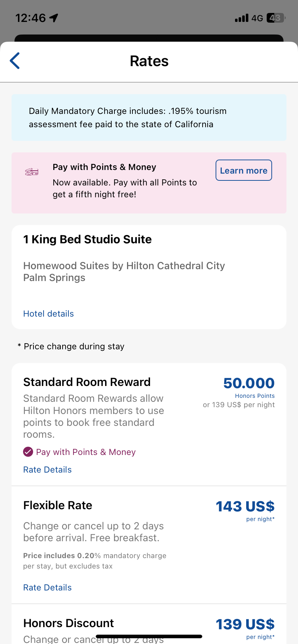Tap the Daily Mandatory Charge notice banner

149,118
